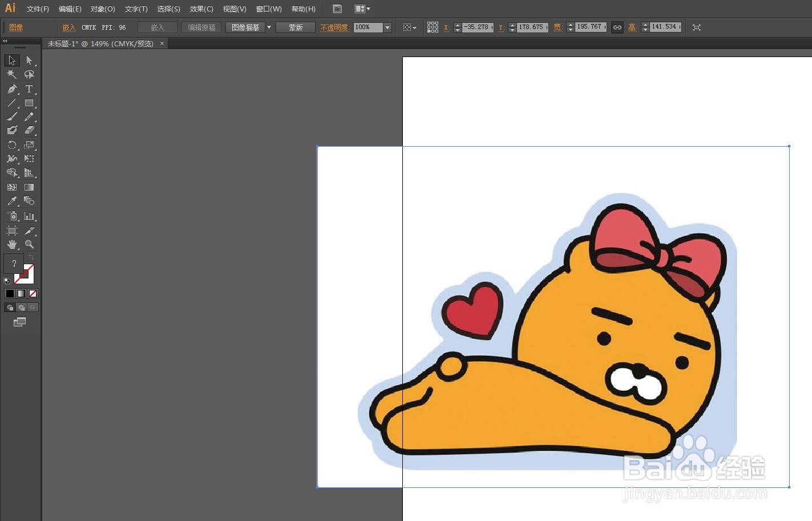Select the Direct Selection tool
812x521 pixels.
pos(29,60)
